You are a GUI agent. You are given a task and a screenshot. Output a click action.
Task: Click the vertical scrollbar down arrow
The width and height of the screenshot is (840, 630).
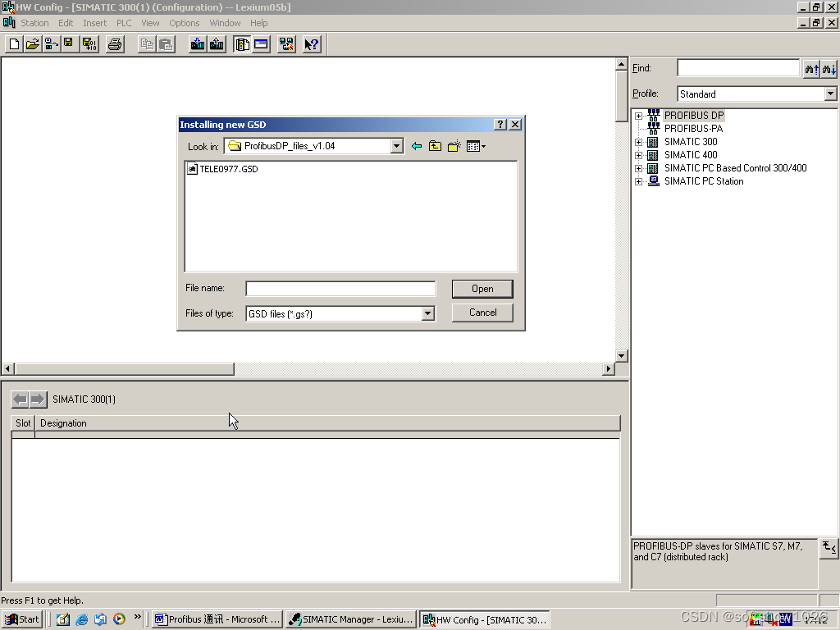tap(622, 356)
